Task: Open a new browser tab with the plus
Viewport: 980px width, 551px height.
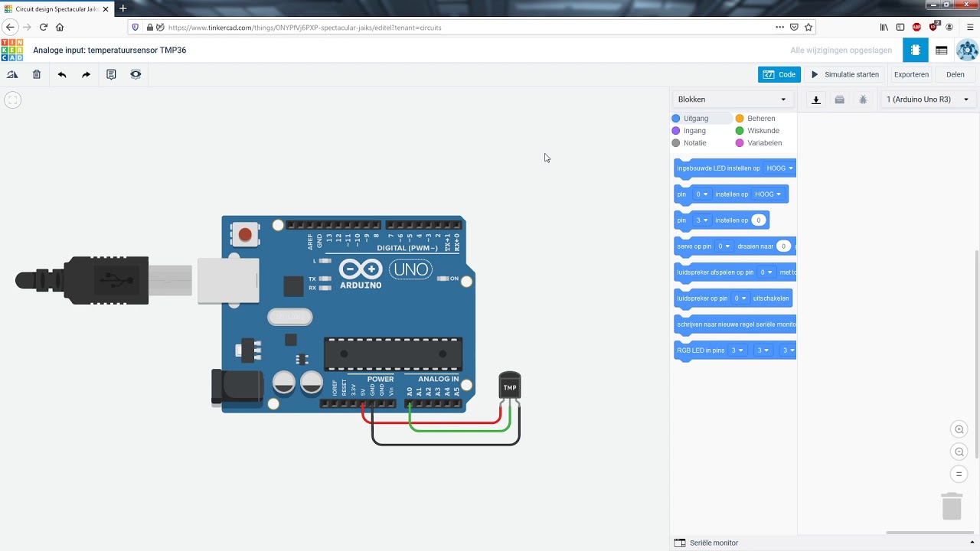Action: tap(122, 8)
